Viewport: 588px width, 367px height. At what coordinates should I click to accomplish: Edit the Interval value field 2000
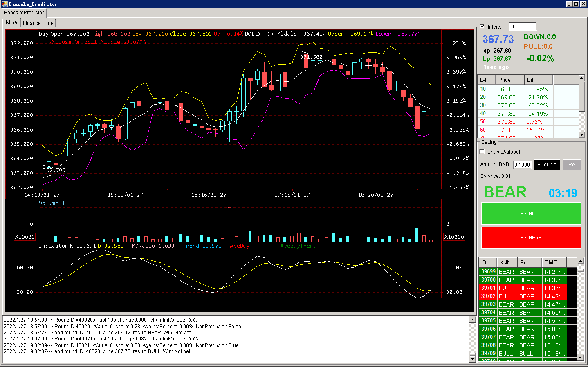[x=523, y=27]
